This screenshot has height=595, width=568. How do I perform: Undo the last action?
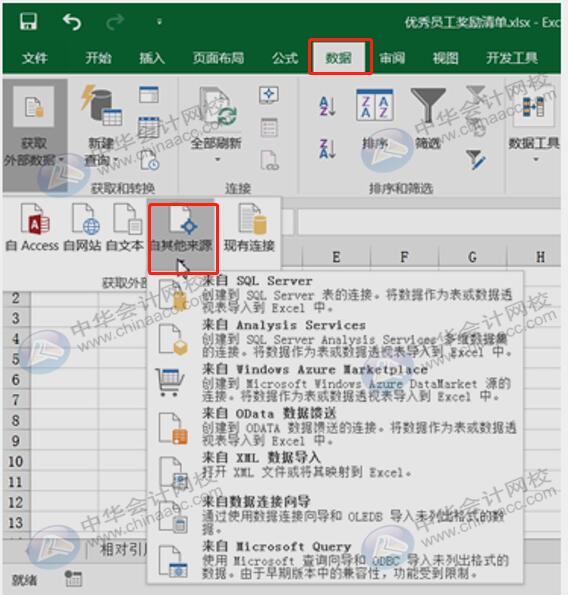tap(72, 22)
